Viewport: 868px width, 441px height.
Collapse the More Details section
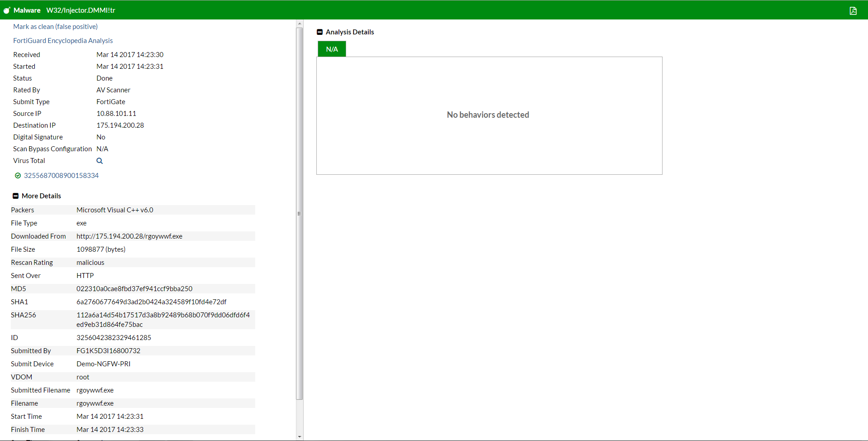(15, 196)
